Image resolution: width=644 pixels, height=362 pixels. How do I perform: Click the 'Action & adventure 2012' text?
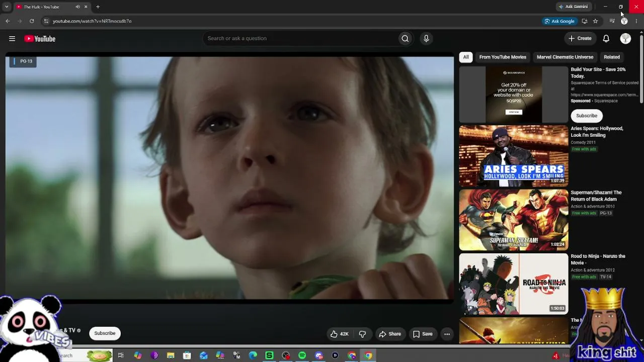(593, 270)
